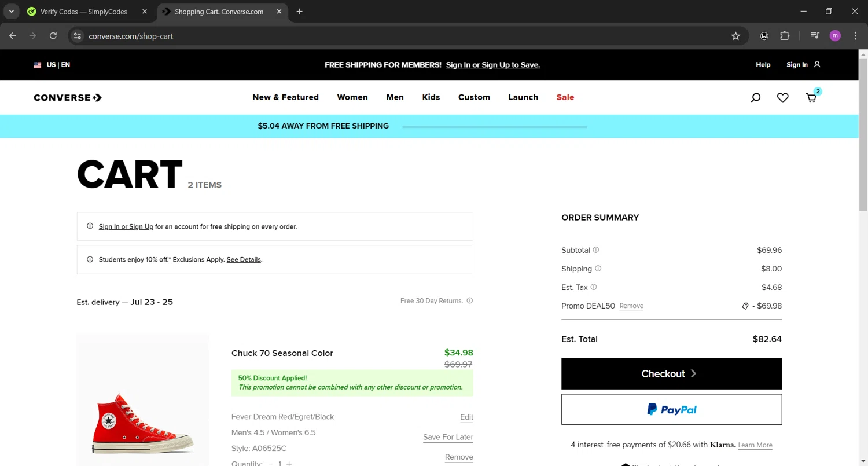868x466 pixels.
Task: Click the US | EN language text
Action: [58, 65]
